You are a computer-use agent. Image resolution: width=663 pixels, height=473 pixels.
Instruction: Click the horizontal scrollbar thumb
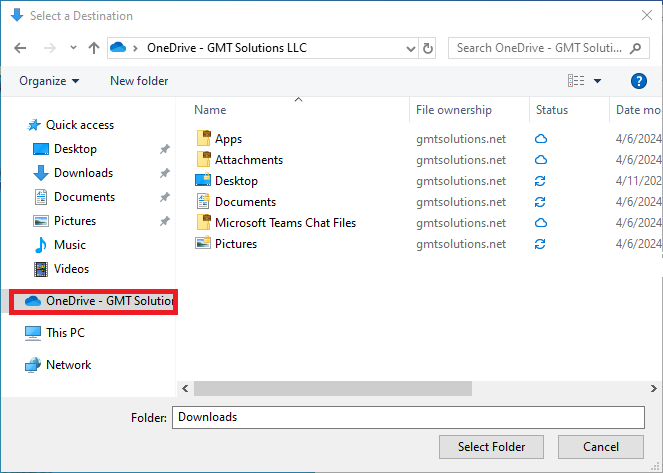tap(333, 388)
